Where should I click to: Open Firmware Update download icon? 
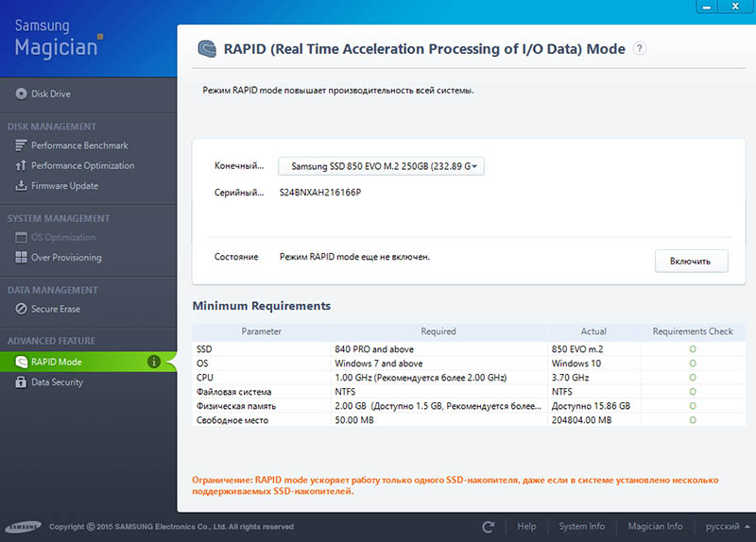pos(21,185)
